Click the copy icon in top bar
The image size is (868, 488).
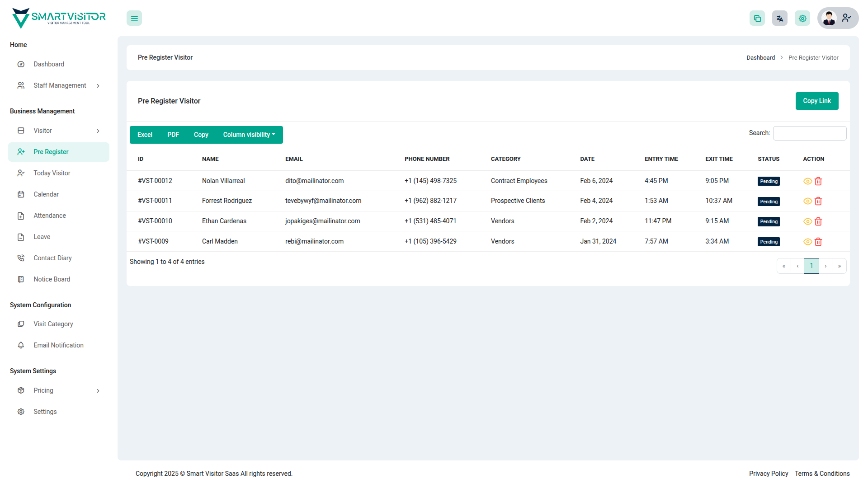pos(757,19)
